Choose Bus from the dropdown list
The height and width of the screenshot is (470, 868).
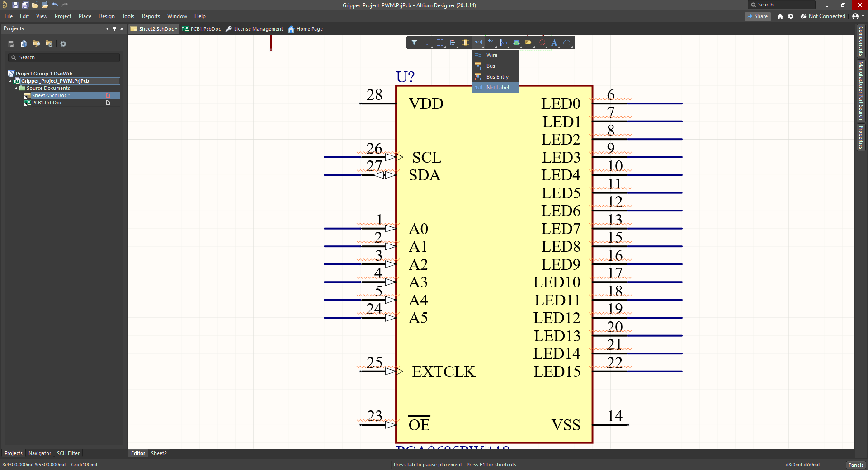pyautogui.click(x=495, y=66)
